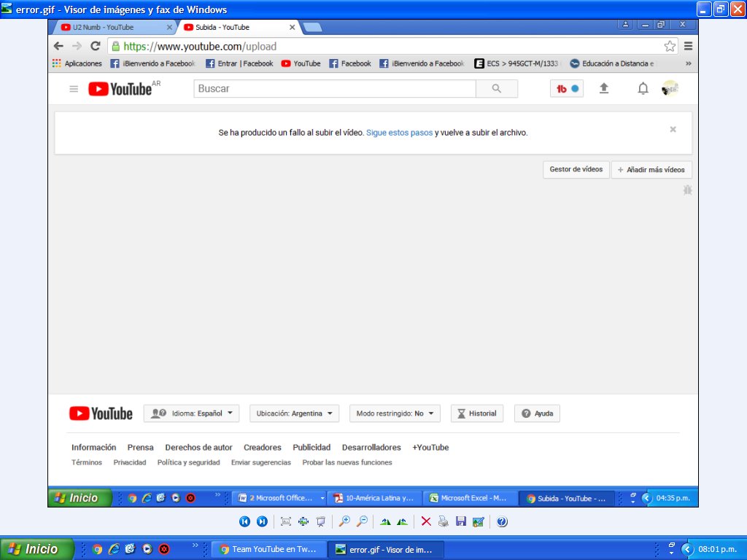Open the Desarrolladores footer link
The width and height of the screenshot is (747, 560).
click(x=371, y=448)
